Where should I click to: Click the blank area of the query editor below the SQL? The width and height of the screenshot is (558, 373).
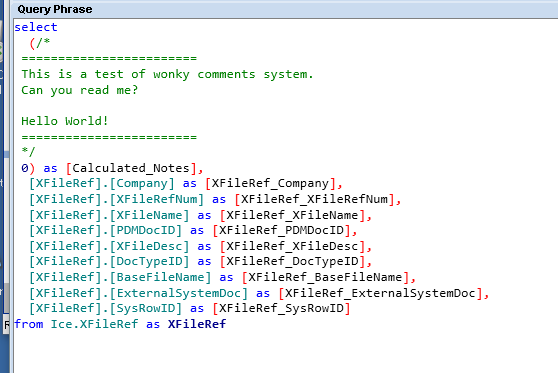(x=285, y=351)
